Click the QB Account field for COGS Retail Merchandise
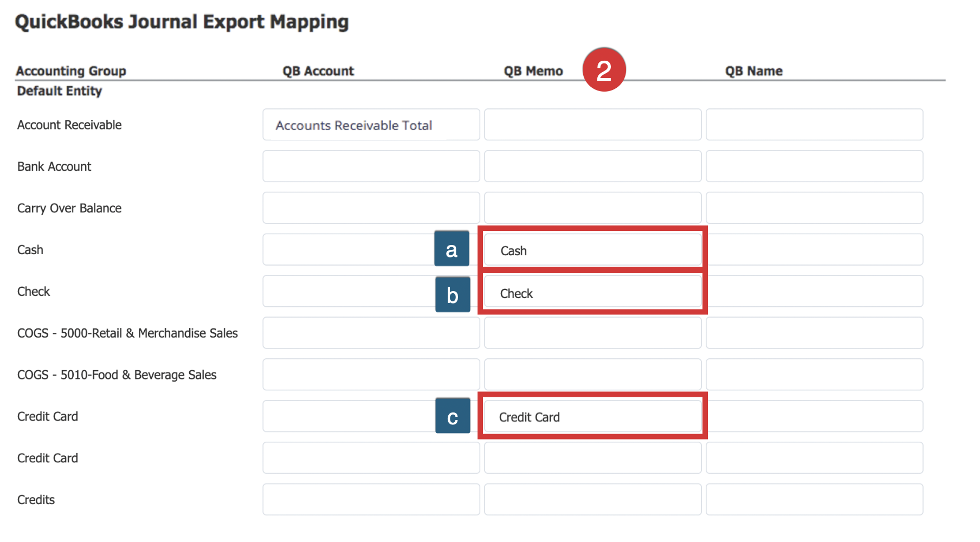The height and width of the screenshot is (542, 980). pyautogui.click(x=371, y=333)
